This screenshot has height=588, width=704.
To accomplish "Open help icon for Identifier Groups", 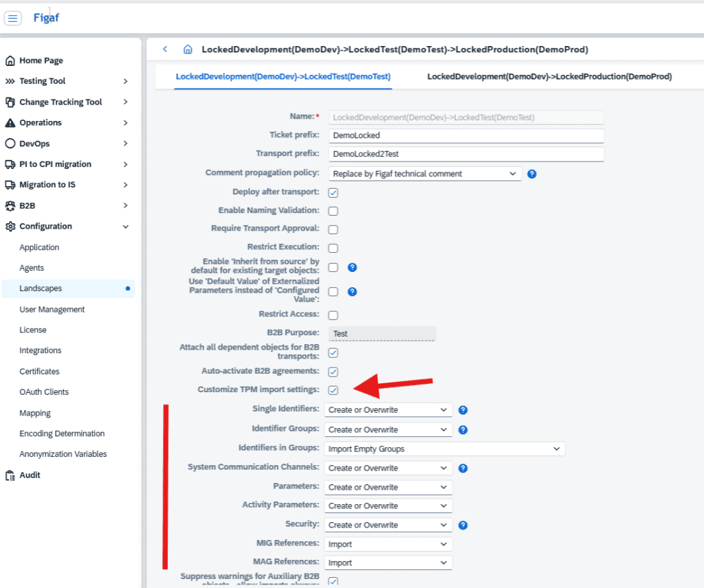I will 463,430.
